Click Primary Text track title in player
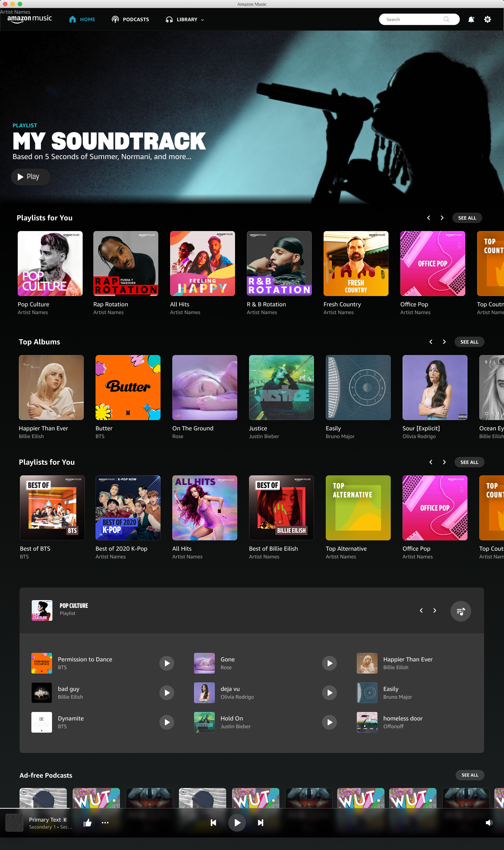The height and width of the screenshot is (850, 504). [x=45, y=819]
